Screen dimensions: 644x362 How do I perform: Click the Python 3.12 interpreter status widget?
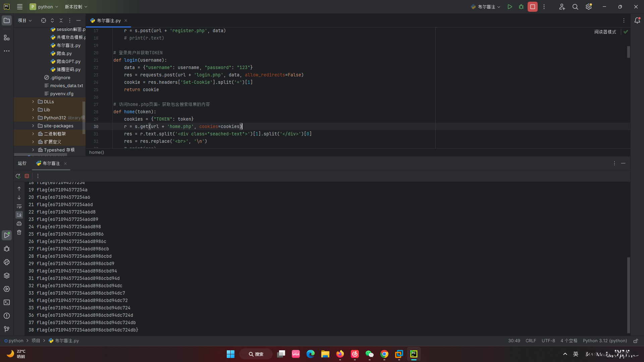(604, 341)
